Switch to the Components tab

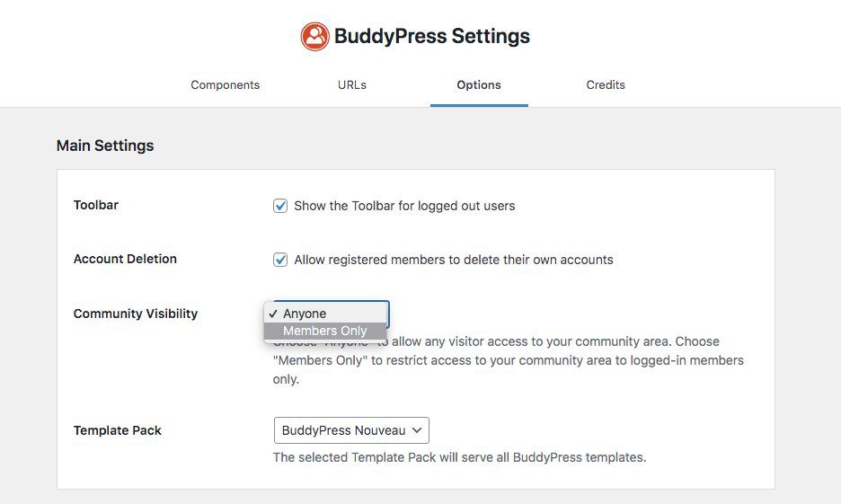tap(225, 85)
